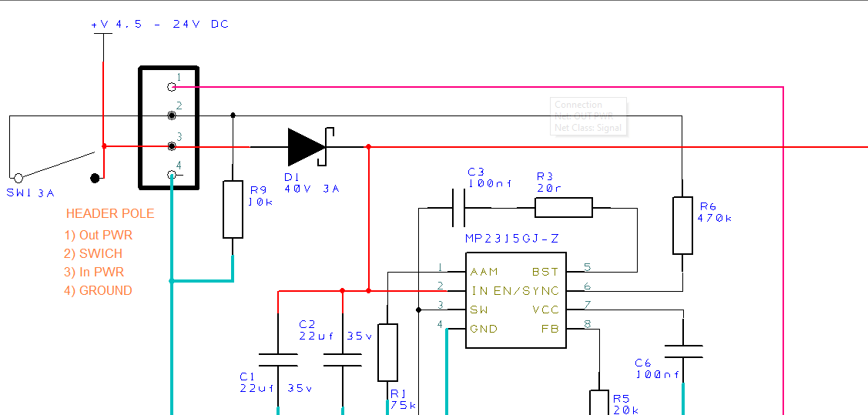868x415 pixels.
Task: Click the EN/SYNC pin label on IC
Action: (527, 291)
